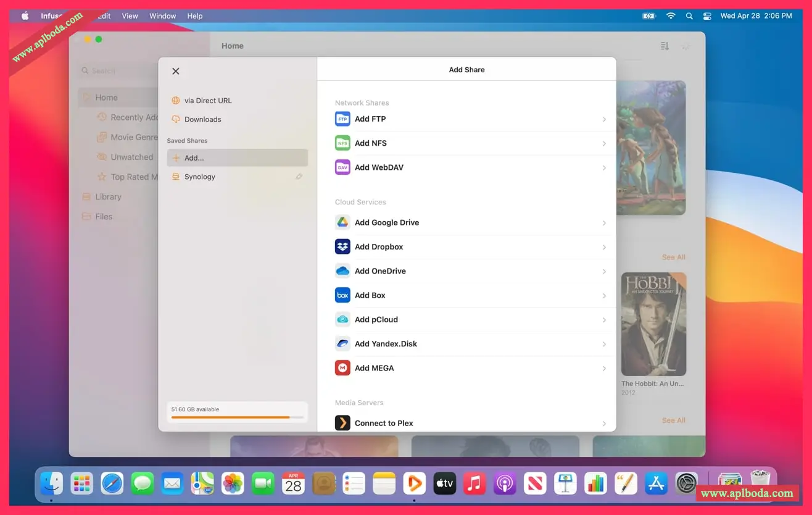Click the Plex media server icon
The width and height of the screenshot is (812, 515).
click(342, 423)
